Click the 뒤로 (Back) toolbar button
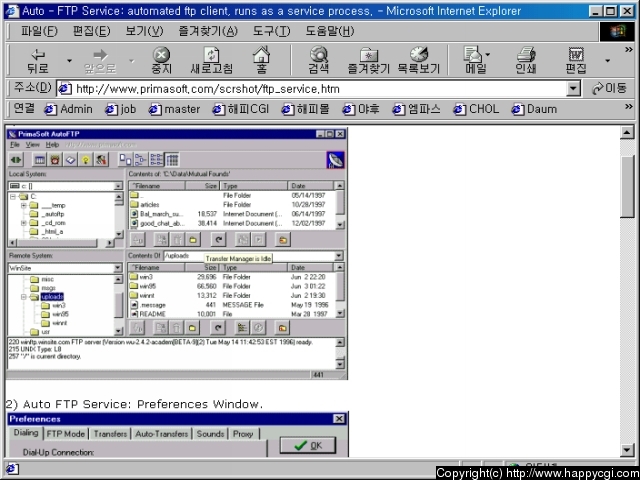The height and width of the screenshot is (480, 640). 38,60
